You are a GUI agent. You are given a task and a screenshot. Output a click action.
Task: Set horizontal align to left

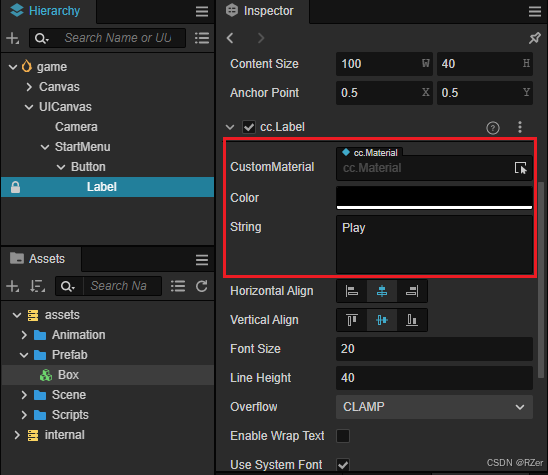(352, 291)
